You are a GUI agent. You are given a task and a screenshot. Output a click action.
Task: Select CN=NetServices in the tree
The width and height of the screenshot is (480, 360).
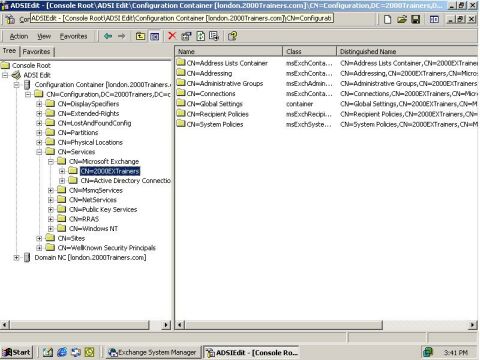coord(93,200)
